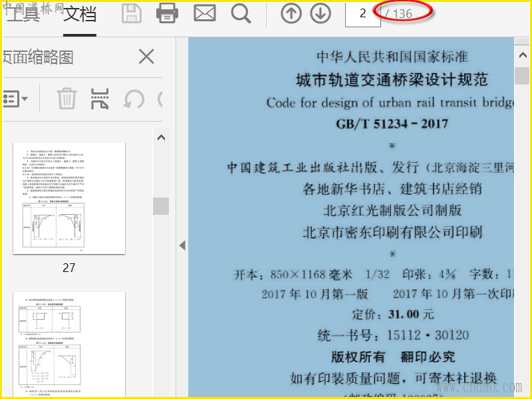This screenshot has height=399, width=532.
Task: Click the document vertical scrollbar handle
Action: pyautogui.click(x=522, y=76)
